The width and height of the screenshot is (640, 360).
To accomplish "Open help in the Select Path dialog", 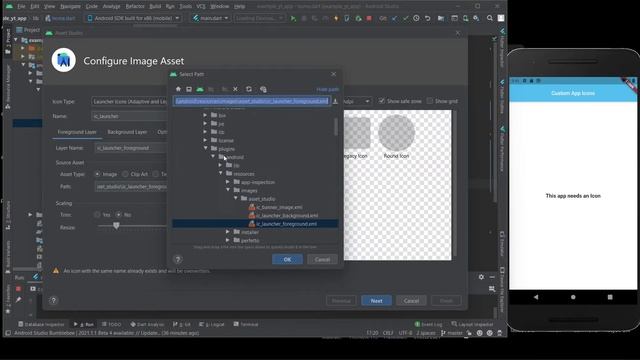I will point(178,259).
